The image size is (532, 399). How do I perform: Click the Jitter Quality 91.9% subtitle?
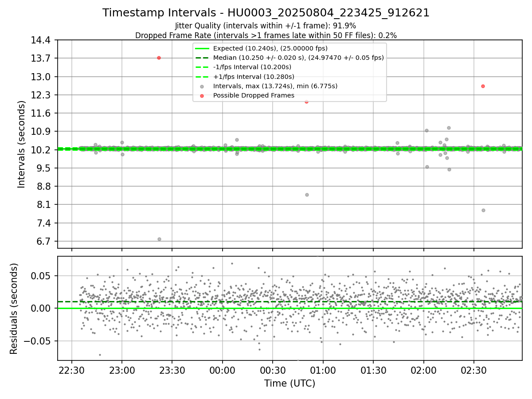click(266, 26)
